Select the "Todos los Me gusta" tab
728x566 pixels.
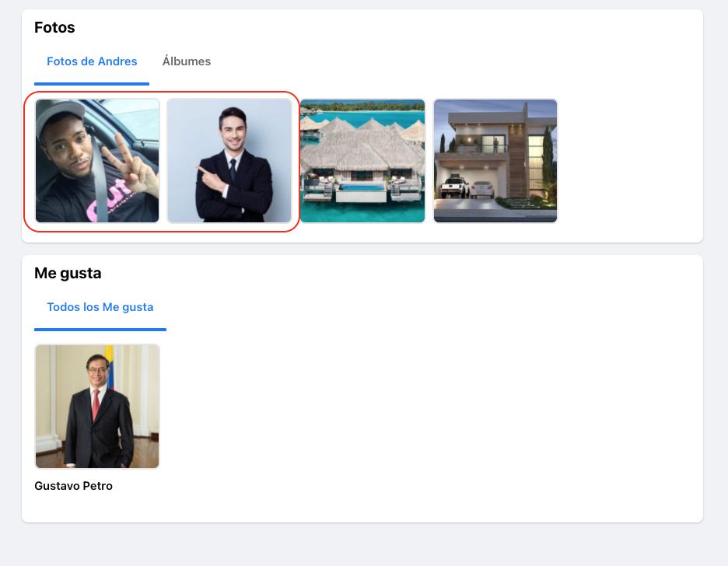100,307
